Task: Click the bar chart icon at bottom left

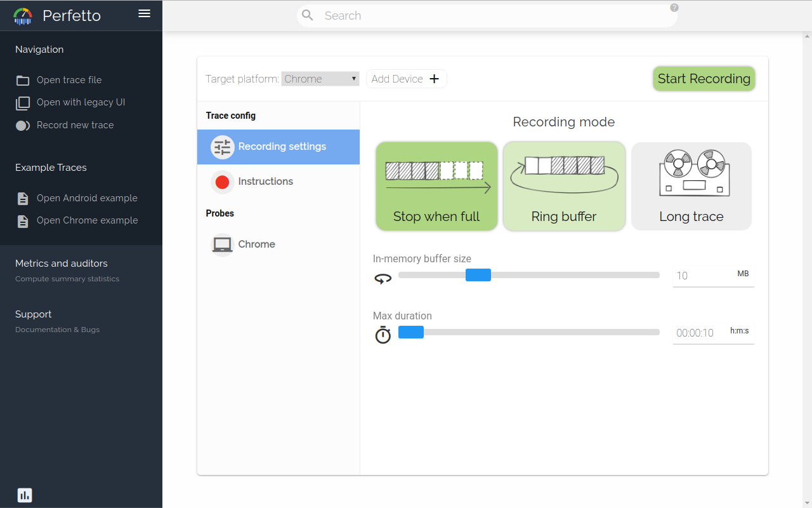Action: click(24, 495)
